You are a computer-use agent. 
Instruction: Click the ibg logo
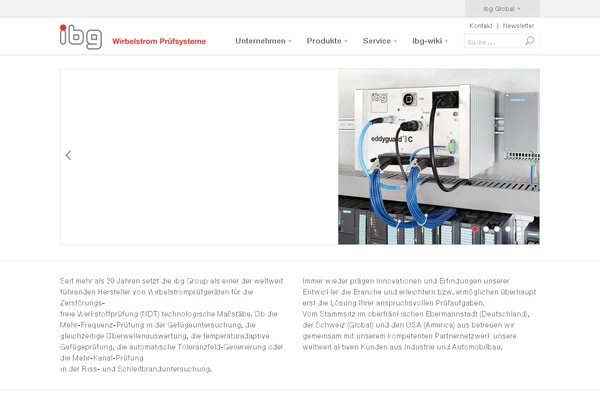tap(81, 37)
